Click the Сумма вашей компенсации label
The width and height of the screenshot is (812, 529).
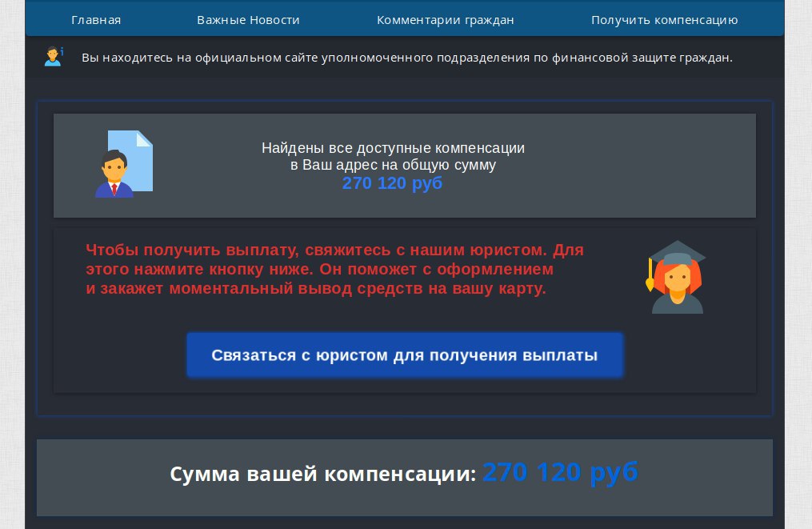coord(322,474)
